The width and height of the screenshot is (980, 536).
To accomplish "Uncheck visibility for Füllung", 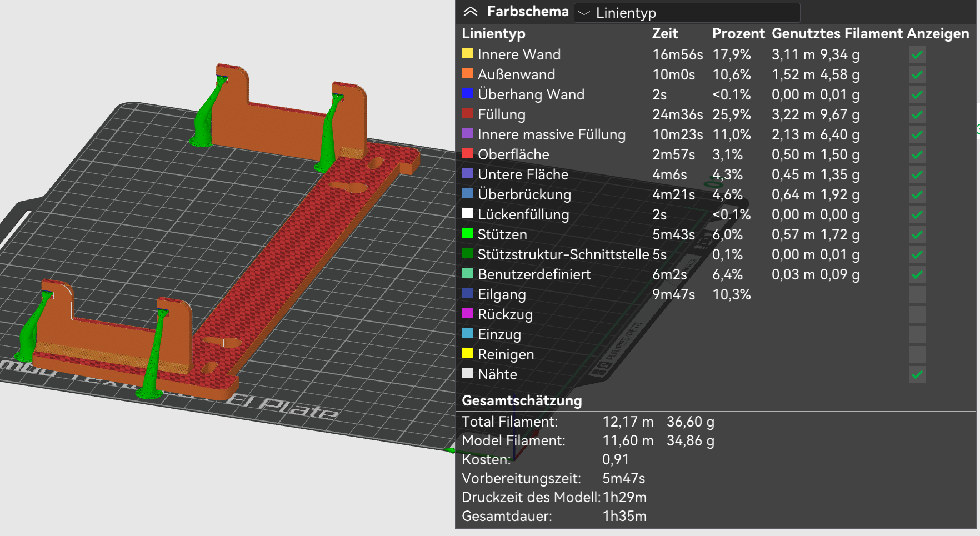I will 917,114.
